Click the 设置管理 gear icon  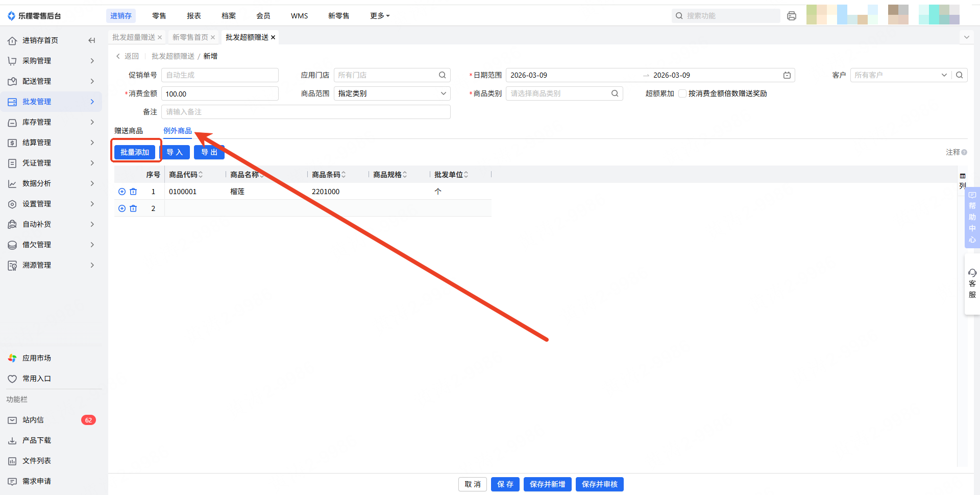click(x=12, y=204)
